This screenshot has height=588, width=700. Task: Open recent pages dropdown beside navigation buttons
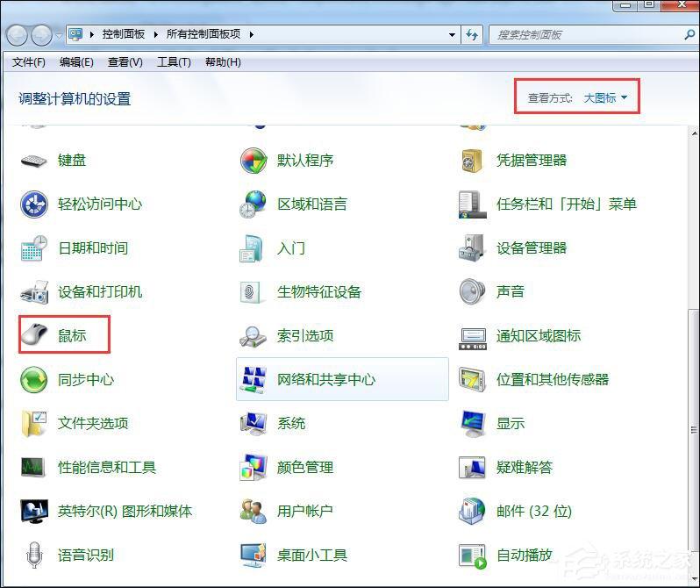(60, 35)
